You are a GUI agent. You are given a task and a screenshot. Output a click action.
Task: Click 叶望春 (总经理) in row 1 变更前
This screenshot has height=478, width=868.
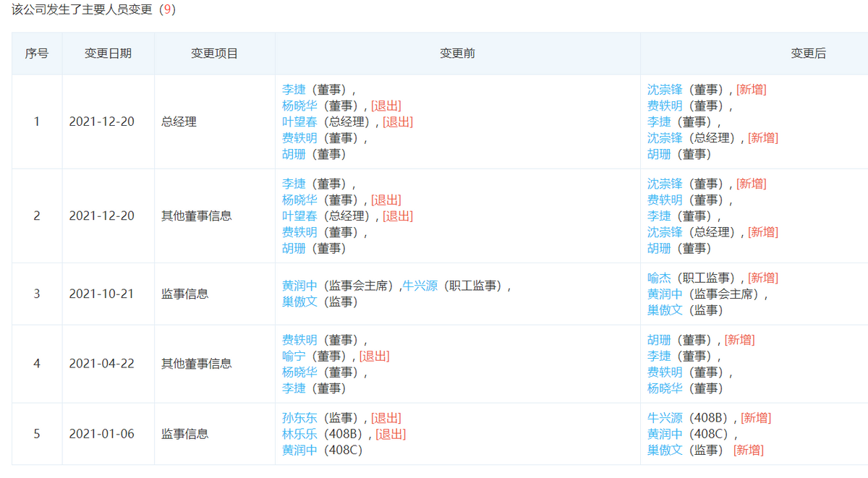pos(299,121)
